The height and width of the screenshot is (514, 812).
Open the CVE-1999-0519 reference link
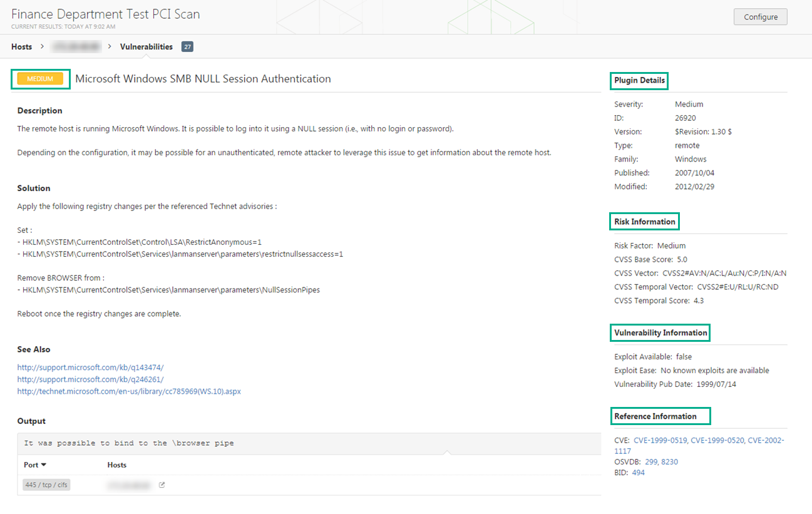pyautogui.click(x=660, y=440)
